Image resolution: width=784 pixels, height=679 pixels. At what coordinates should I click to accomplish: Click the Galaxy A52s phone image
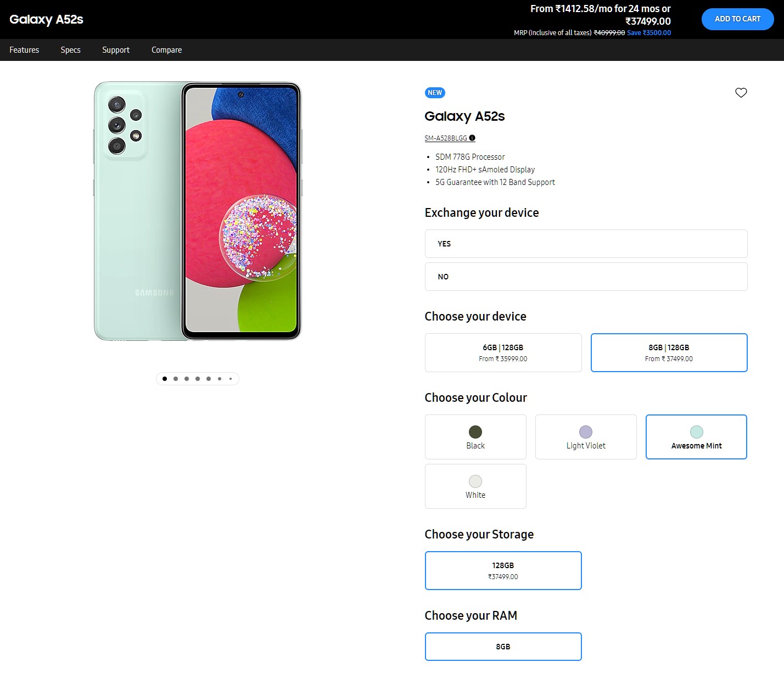point(198,211)
